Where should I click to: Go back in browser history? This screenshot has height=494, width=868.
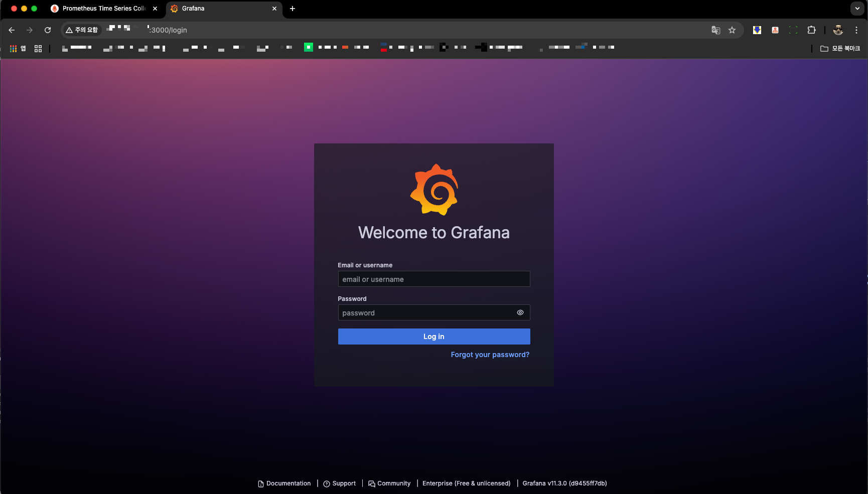(x=12, y=30)
